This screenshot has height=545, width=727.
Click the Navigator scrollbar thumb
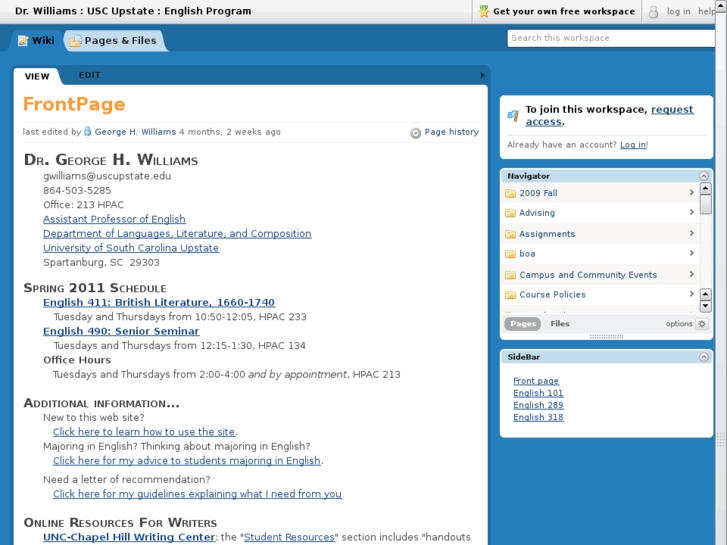click(x=705, y=204)
